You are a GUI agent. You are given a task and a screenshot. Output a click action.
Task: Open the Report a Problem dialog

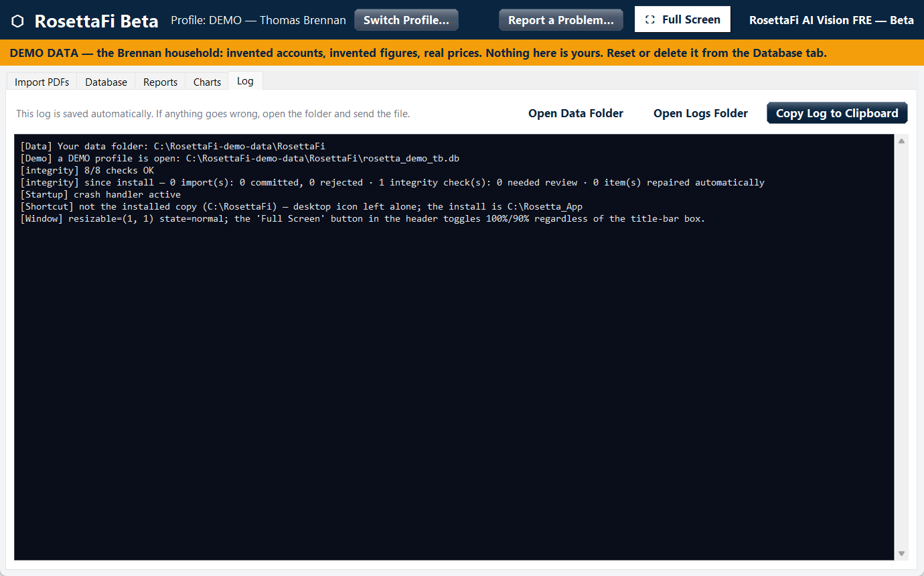coord(561,20)
